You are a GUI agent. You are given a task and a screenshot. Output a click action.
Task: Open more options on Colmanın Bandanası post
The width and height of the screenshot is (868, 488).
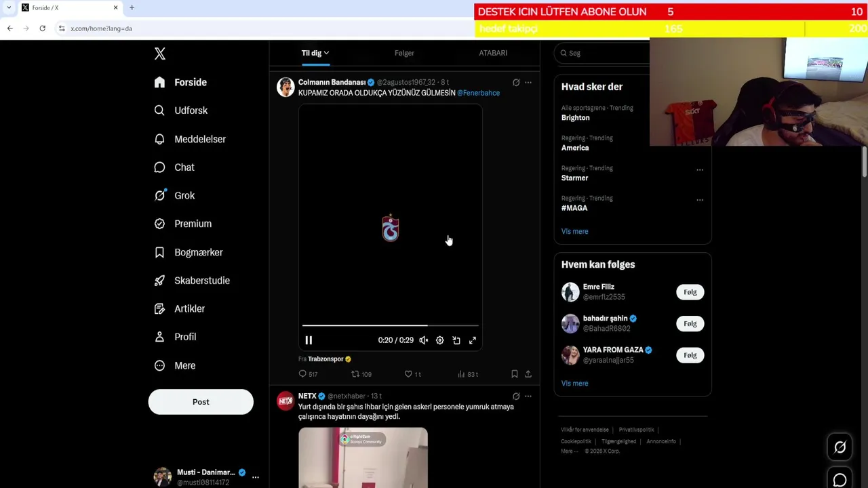[x=528, y=83]
